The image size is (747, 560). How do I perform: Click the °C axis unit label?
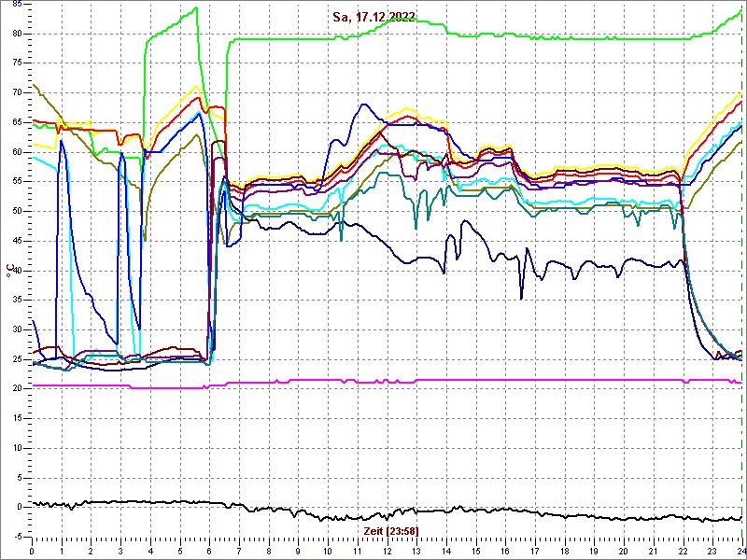(10, 271)
